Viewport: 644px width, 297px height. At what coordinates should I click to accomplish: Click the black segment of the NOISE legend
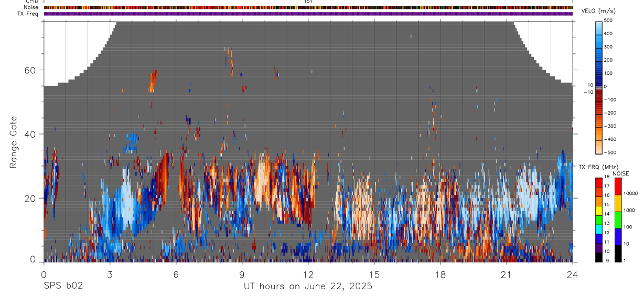[x=618, y=254]
